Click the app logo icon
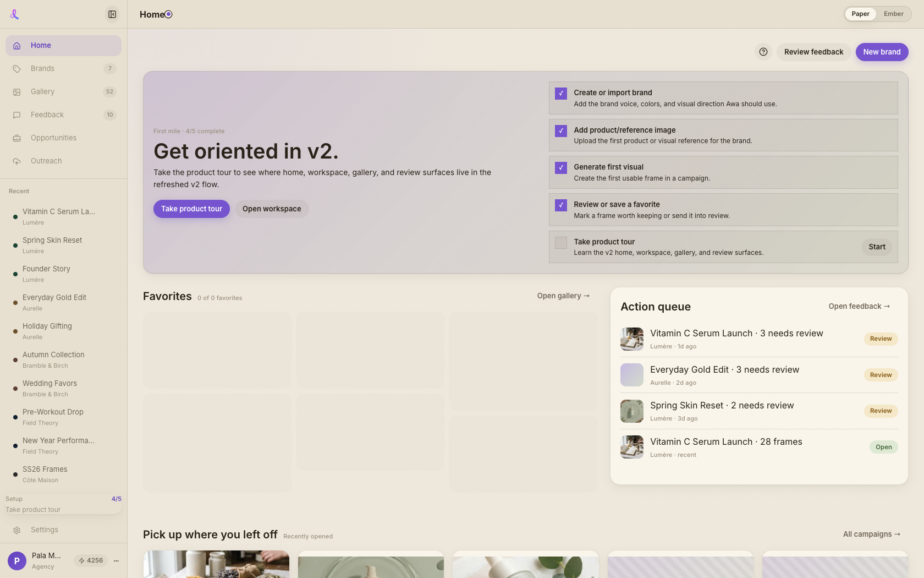Image resolution: width=924 pixels, height=578 pixels. click(x=15, y=14)
